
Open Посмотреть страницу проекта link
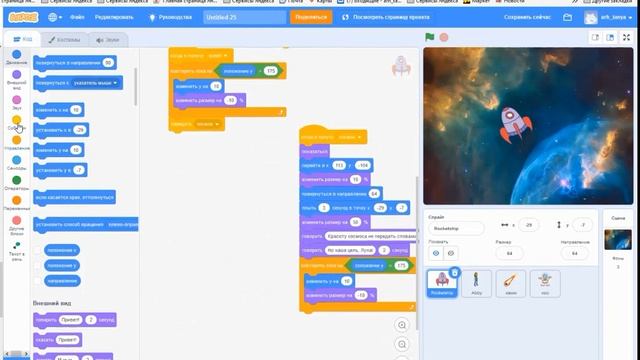(x=386, y=18)
